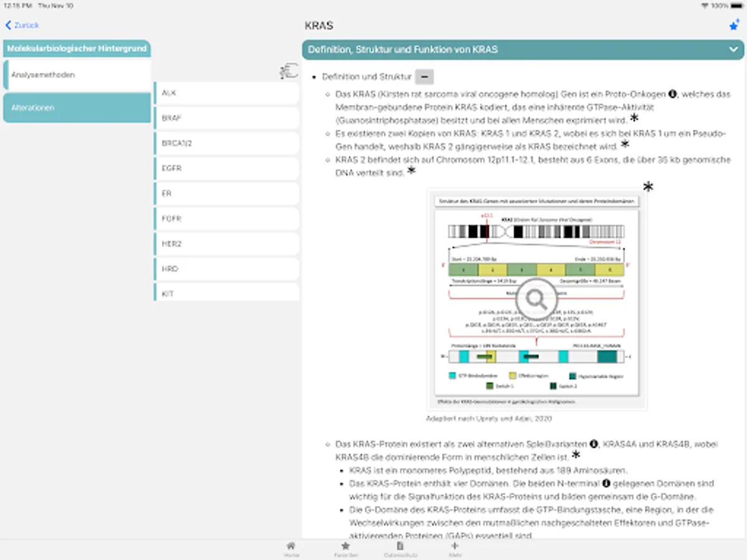Open Mehr tab in bottom bar
Viewport: 747px width, 560px height.
pyautogui.click(x=454, y=549)
